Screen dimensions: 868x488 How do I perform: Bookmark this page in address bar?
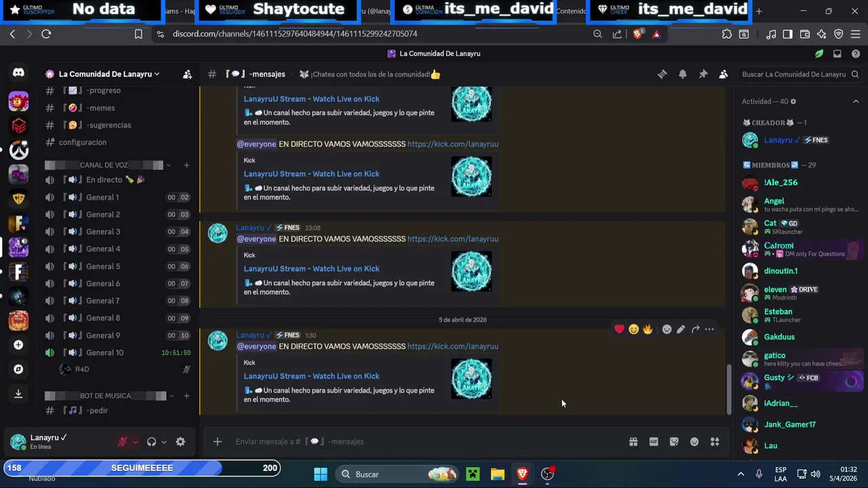(138, 33)
